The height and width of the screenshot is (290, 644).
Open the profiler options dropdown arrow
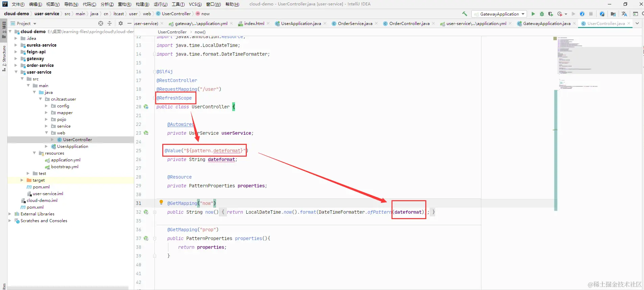tap(566, 14)
